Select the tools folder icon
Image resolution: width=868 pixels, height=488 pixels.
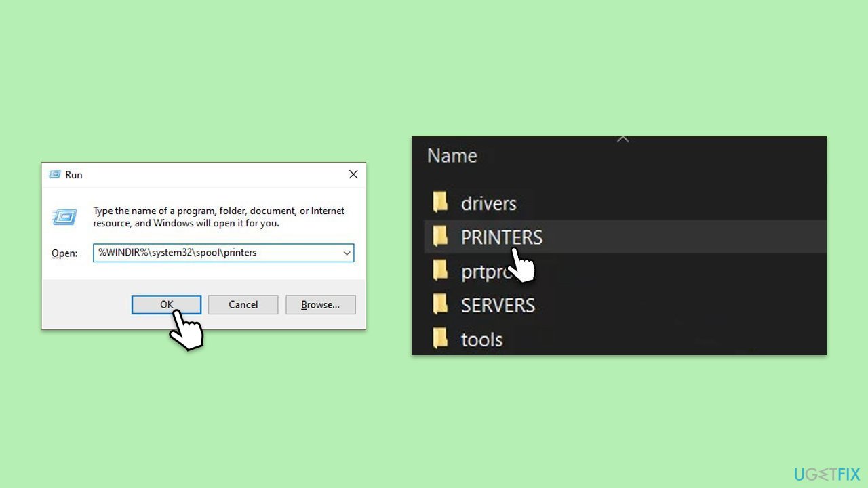[441, 338]
